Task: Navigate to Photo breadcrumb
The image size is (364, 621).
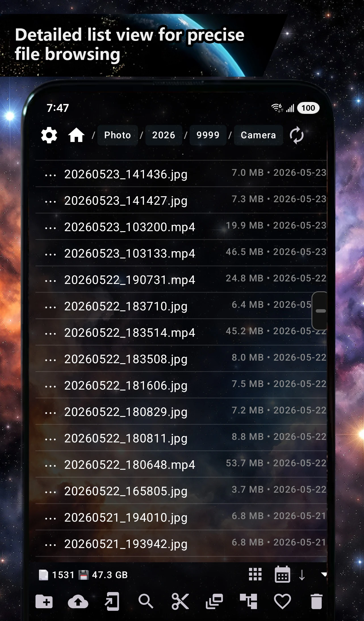Action: pyautogui.click(x=118, y=135)
